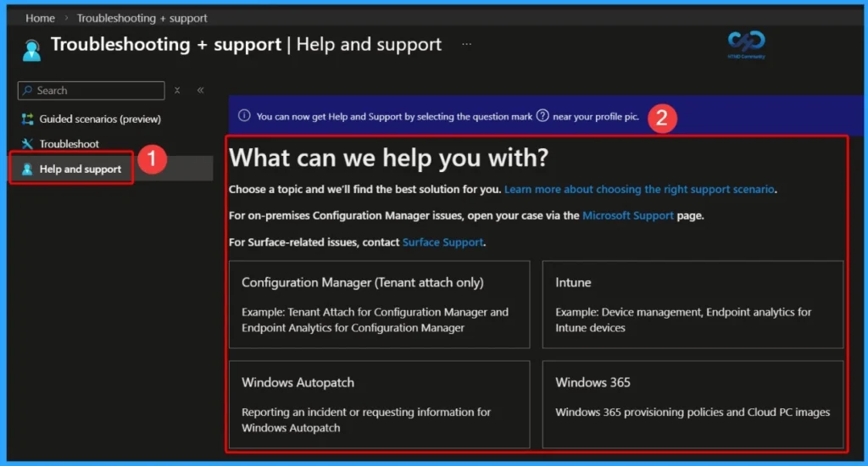Image resolution: width=868 pixels, height=466 pixels.
Task: Click the question mark icon in banner
Action: pos(542,116)
